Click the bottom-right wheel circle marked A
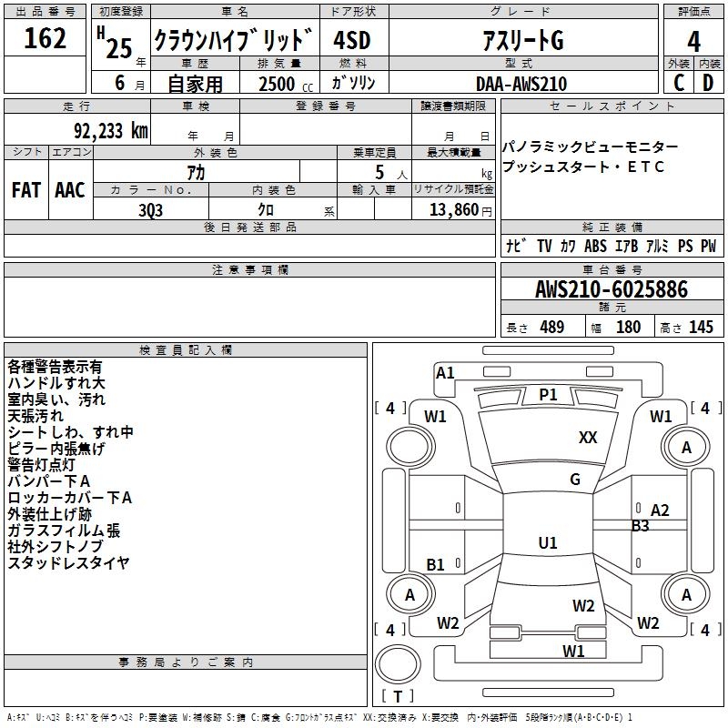728x728 pixels. (x=686, y=595)
